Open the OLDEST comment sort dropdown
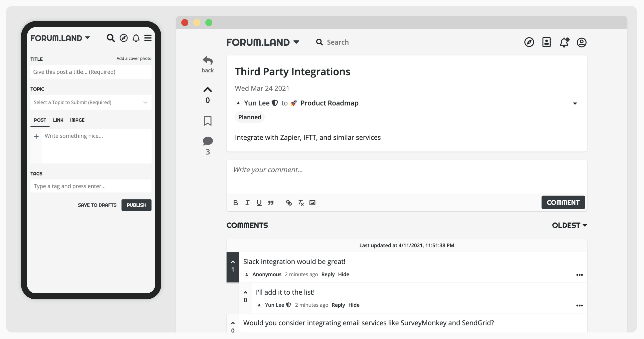The height and width of the screenshot is (339, 644). pyautogui.click(x=569, y=225)
